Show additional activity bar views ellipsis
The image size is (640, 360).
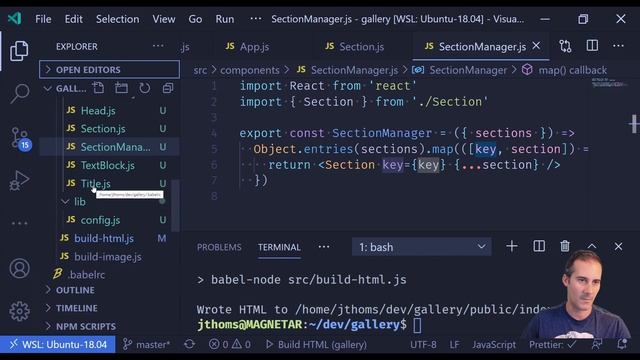(19, 223)
